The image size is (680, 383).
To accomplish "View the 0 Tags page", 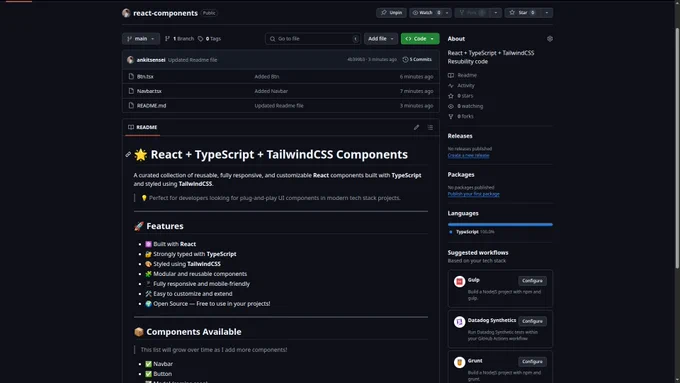I will coord(209,39).
